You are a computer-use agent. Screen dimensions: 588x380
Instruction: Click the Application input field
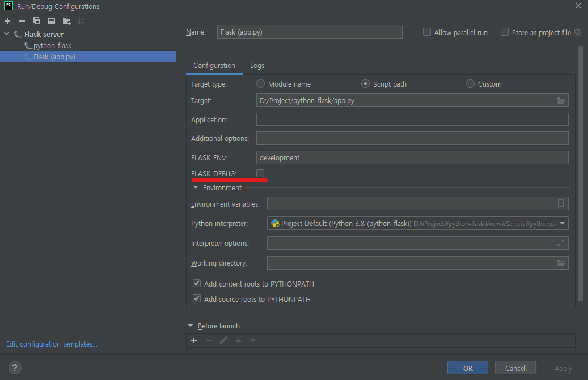click(412, 119)
